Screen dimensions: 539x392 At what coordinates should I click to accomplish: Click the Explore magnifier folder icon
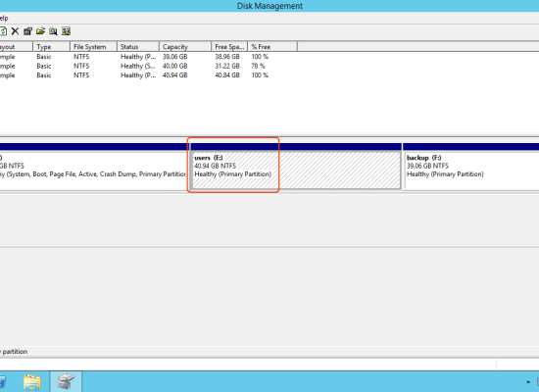click(x=53, y=31)
